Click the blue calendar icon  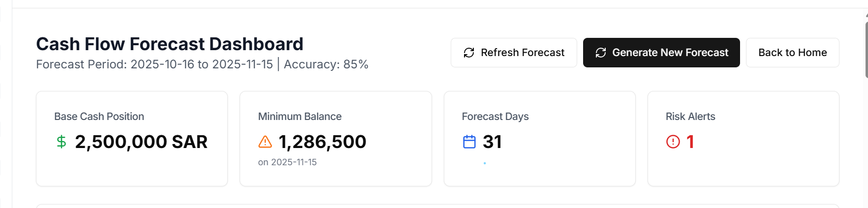[x=469, y=142]
